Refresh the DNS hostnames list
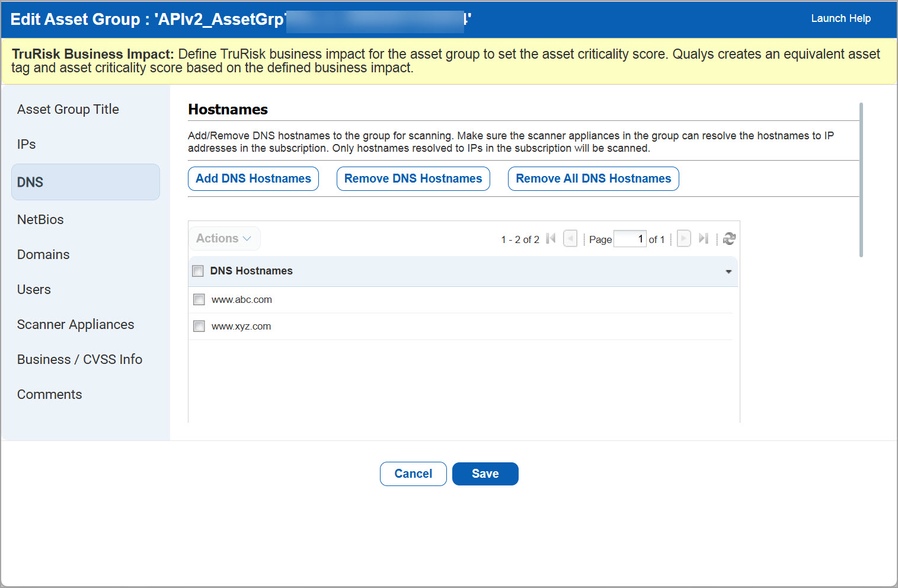Screen dimensions: 898x588 (x=729, y=238)
